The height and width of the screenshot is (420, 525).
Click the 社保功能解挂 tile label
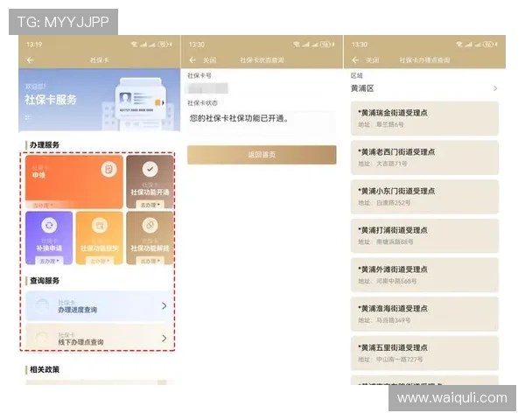point(150,248)
